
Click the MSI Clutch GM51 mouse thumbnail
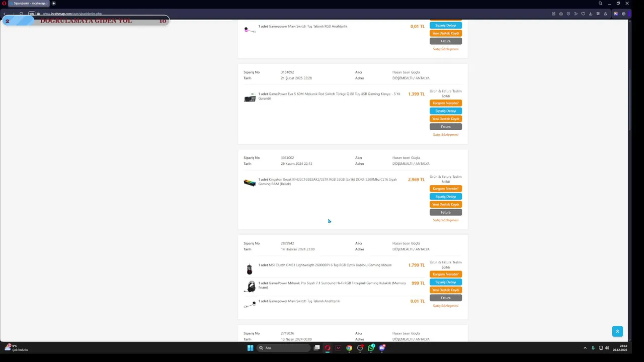250,269
